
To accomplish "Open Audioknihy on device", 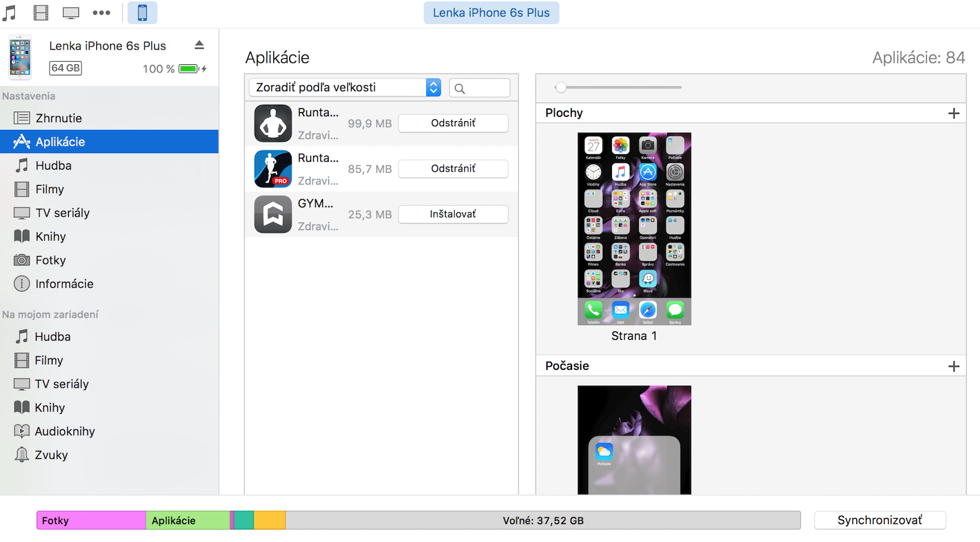I will [109, 431].
